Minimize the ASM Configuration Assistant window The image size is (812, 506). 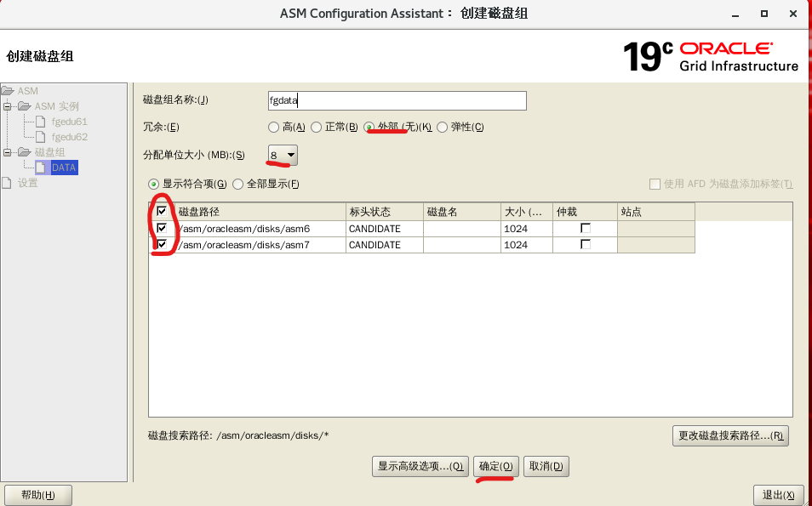pyautogui.click(x=736, y=14)
